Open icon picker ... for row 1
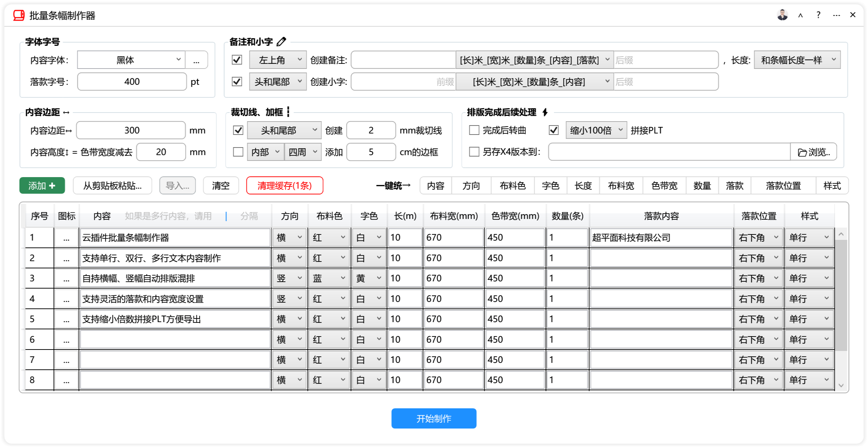Viewport: 868px width, 448px height. coord(66,238)
